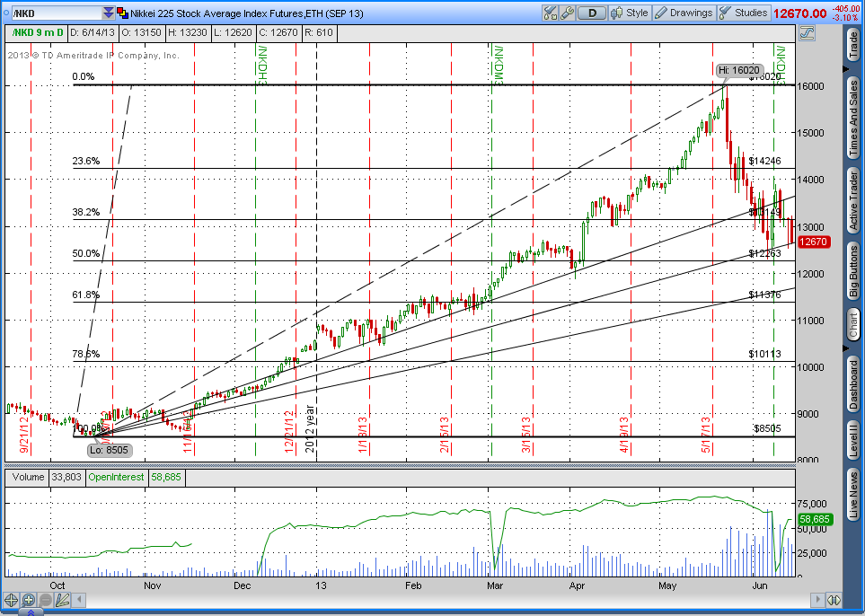The image size is (865, 616).
Task: Click the Volume label in lower panel
Action: (28, 477)
